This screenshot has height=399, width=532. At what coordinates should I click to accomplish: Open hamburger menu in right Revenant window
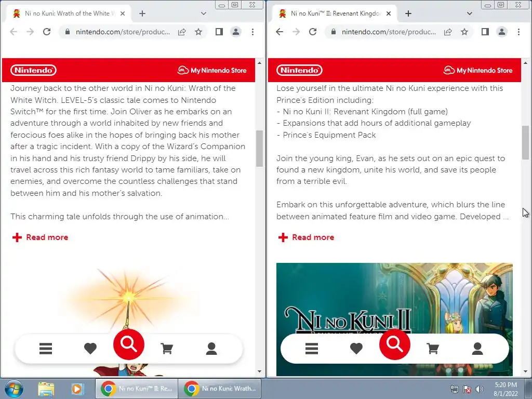click(x=312, y=349)
